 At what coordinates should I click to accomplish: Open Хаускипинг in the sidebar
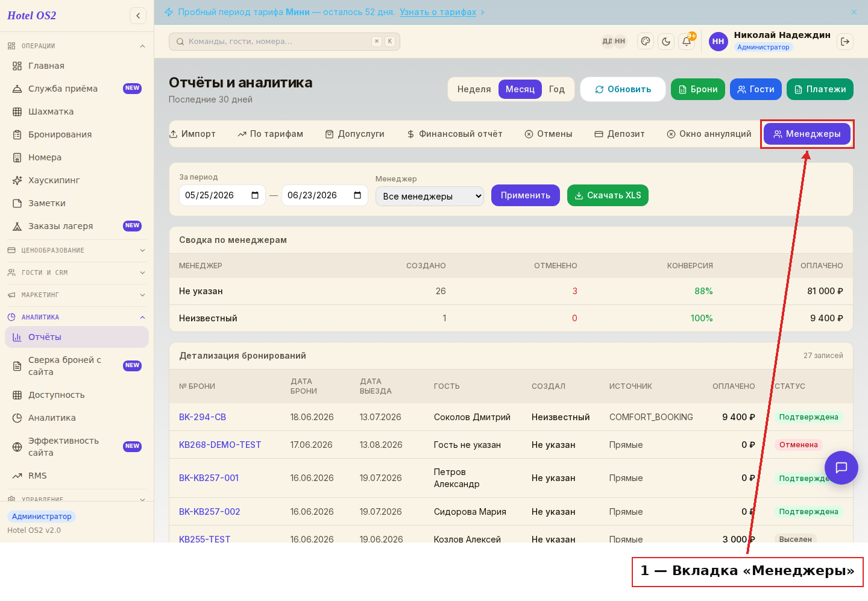click(77, 180)
